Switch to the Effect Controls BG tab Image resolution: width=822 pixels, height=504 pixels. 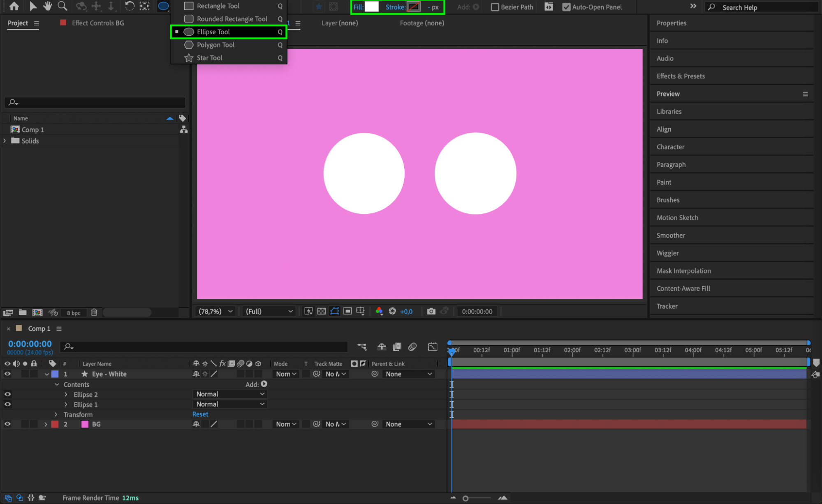(x=97, y=23)
